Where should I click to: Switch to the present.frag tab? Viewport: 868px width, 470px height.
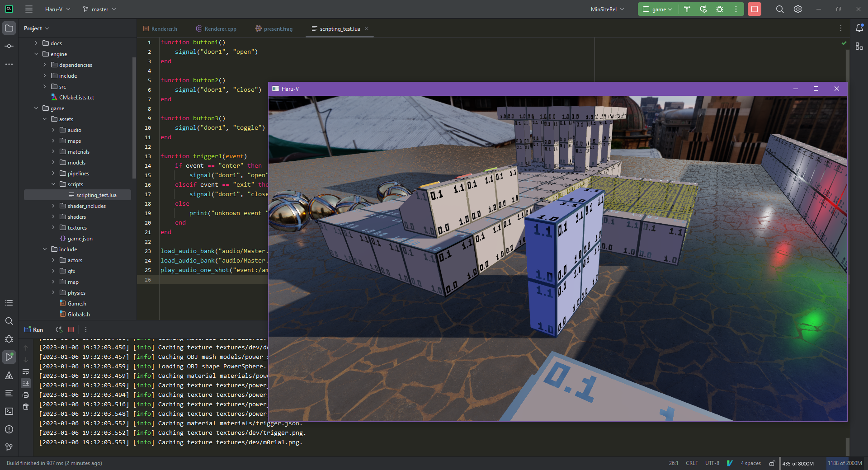[274, 28]
